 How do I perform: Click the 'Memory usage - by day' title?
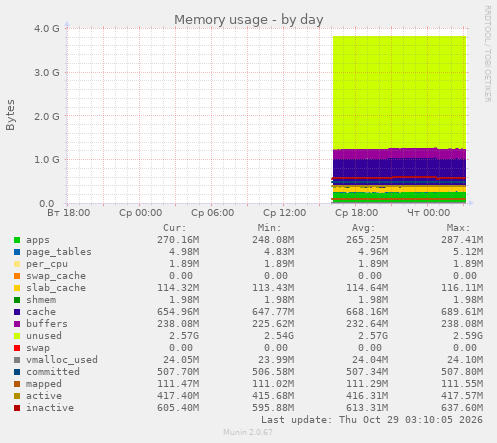[x=249, y=20]
